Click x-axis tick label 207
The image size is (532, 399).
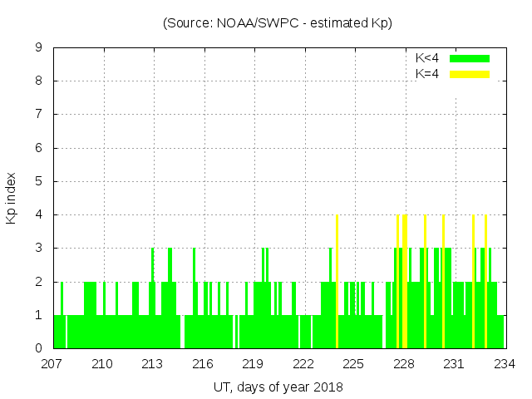click(53, 364)
